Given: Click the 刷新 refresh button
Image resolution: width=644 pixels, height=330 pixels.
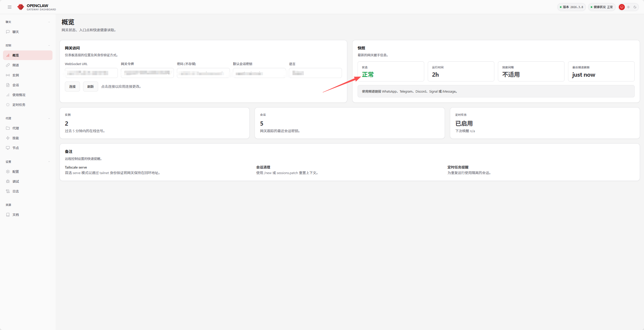Looking at the screenshot, I should coord(91,87).
